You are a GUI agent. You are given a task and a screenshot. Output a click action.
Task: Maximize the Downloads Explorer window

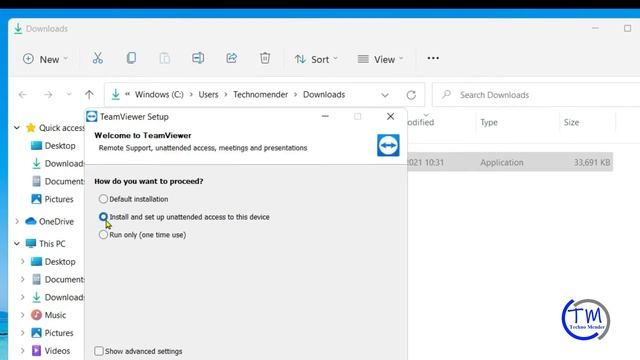tap(627, 28)
